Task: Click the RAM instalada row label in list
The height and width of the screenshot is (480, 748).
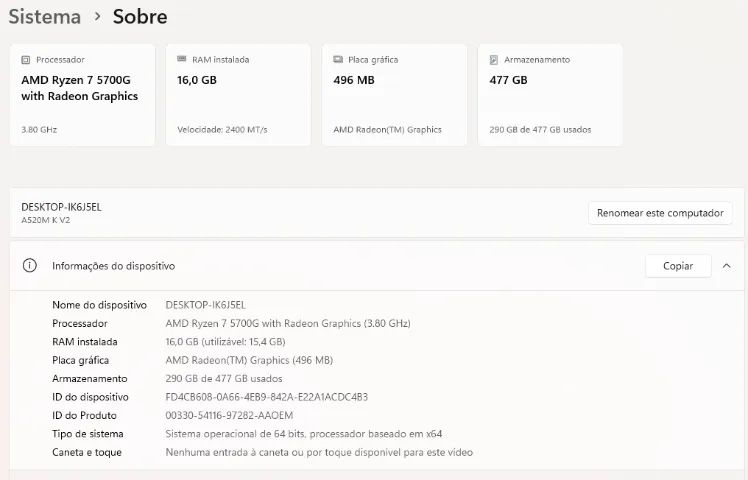Action: [x=84, y=342]
